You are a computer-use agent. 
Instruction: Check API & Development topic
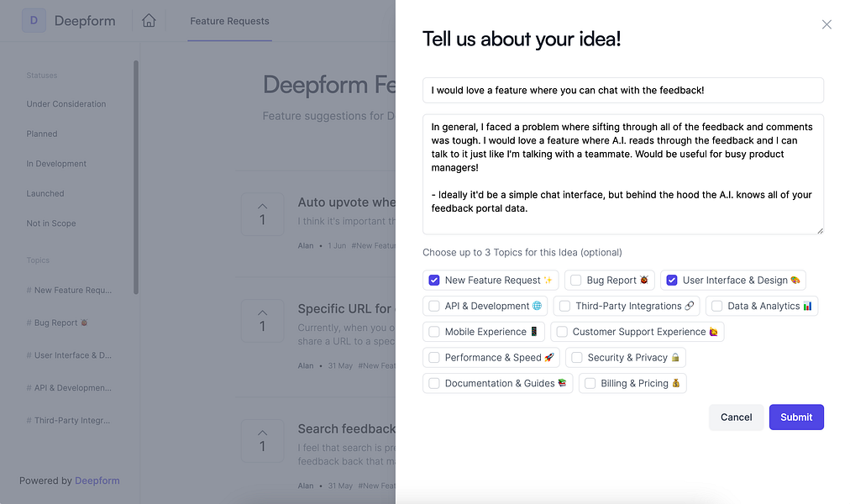pyautogui.click(x=433, y=307)
